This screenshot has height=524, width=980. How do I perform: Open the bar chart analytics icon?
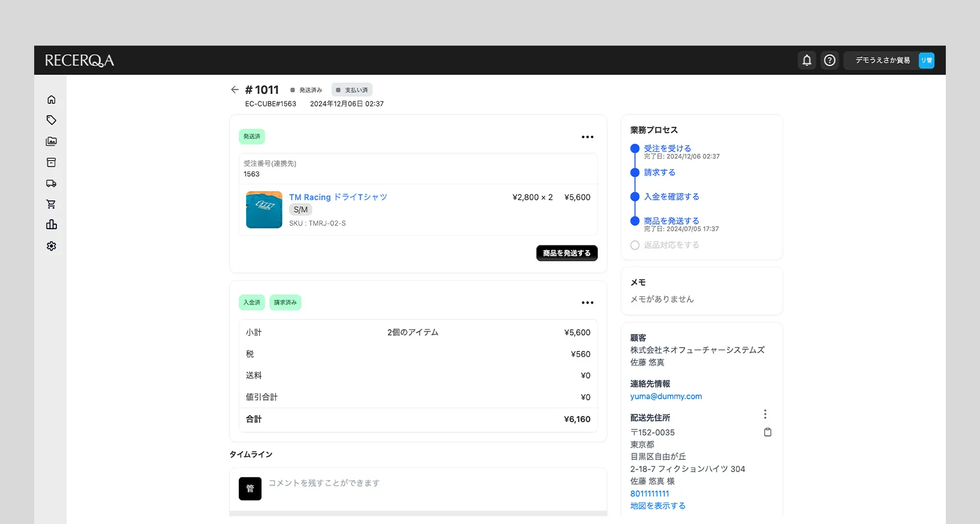point(51,224)
